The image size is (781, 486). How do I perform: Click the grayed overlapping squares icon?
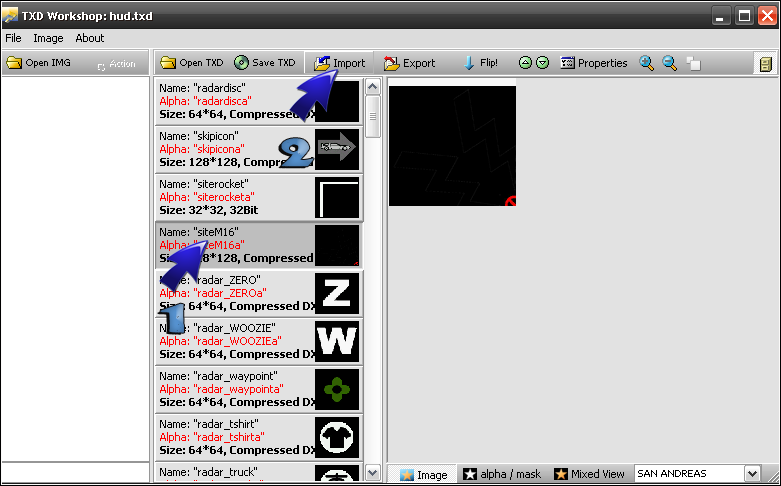click(693, 64)
